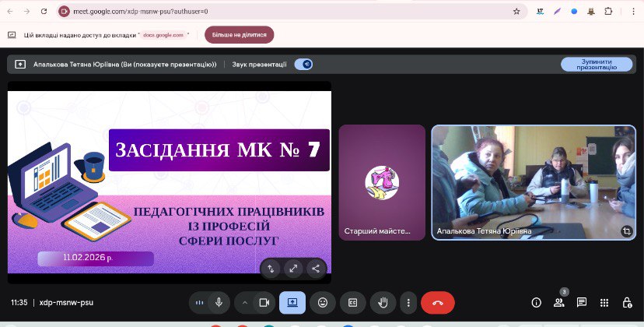Open the chat with everyone panel
Viewport: 644px width, 327px height.
click(581, 302)
